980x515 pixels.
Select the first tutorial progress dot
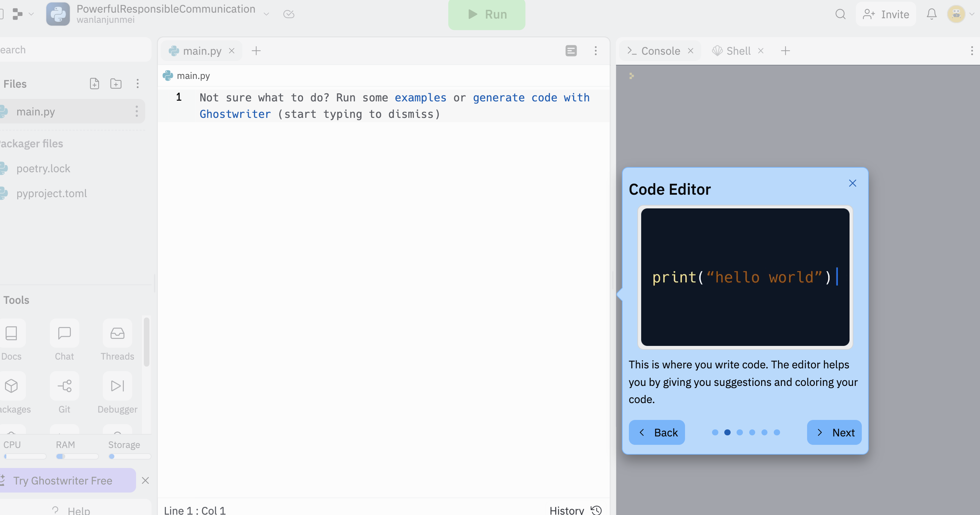click(x=715, y=433)
